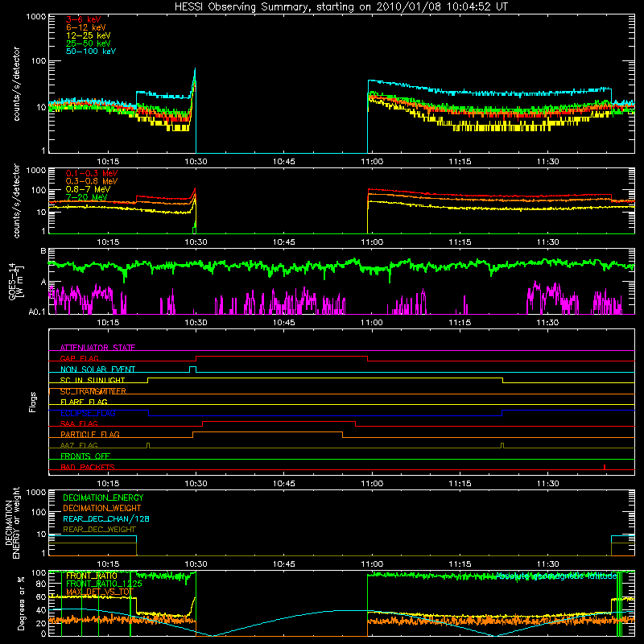Click the SC_TRANSMITTER flag label
Screen dimensions: 644x644
(x=93, y=391)
